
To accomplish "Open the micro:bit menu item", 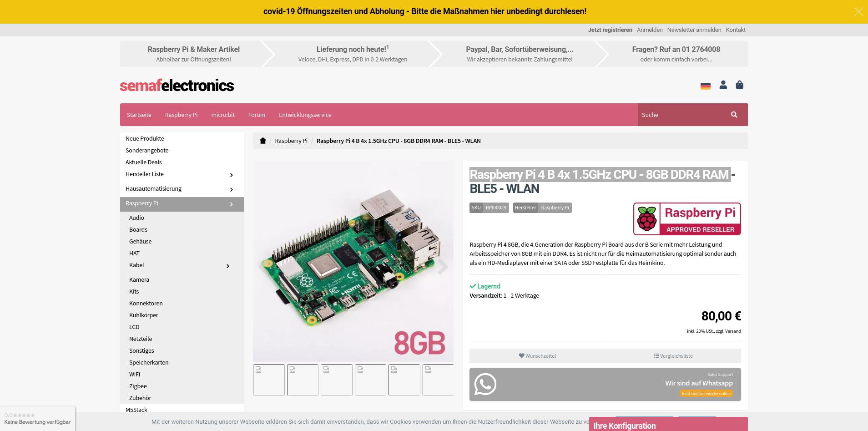I will click(223, 115).
